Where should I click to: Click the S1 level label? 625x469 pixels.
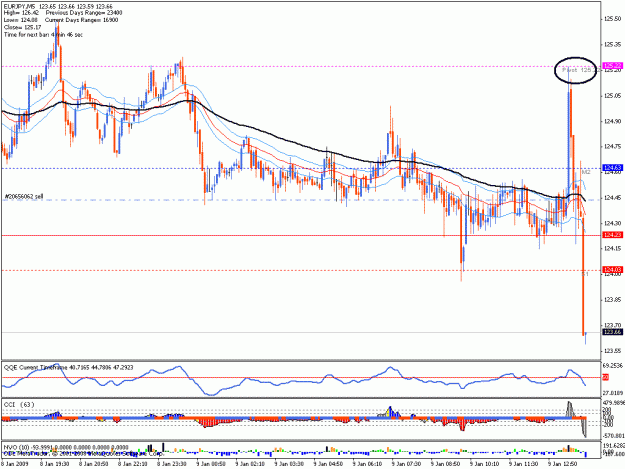pyautogui.click(x=585, y=274)
